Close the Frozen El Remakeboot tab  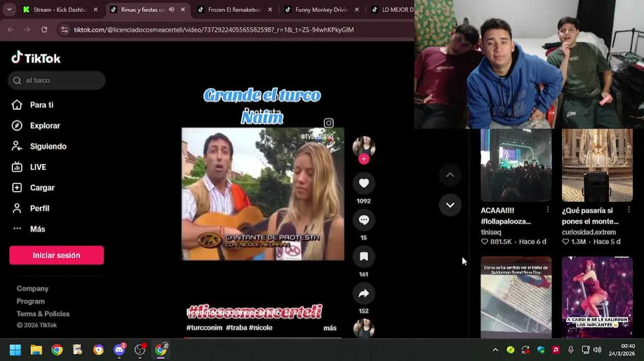pyautogui.click(x=270, y=10)
